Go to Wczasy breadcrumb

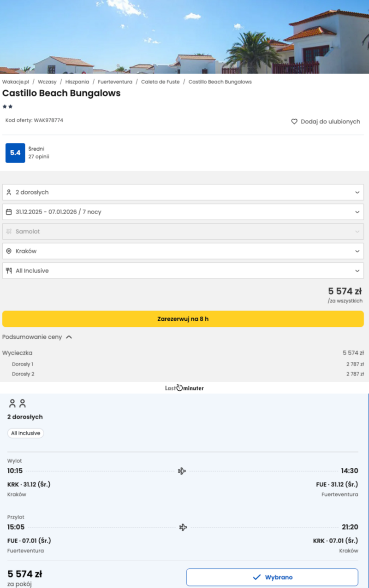[x=47, y=82]
